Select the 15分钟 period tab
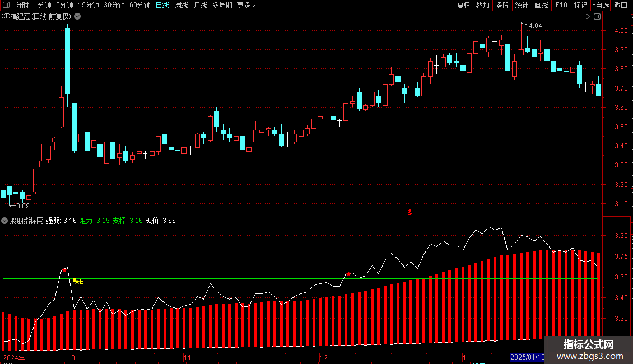The width and height of the screenshot is (633, 364). pos(88,5)
